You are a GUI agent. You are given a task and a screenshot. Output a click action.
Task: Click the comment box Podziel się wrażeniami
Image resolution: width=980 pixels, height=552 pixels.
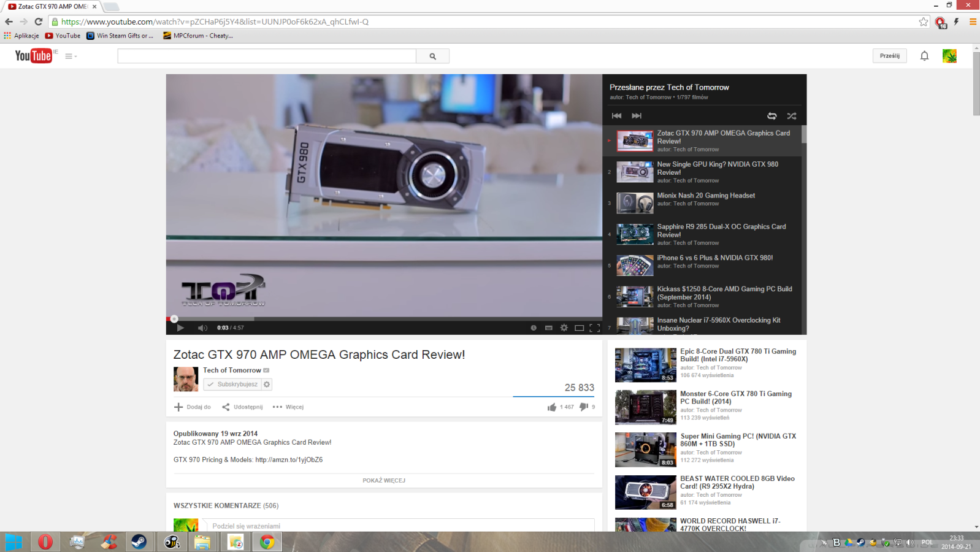[399, 526]
